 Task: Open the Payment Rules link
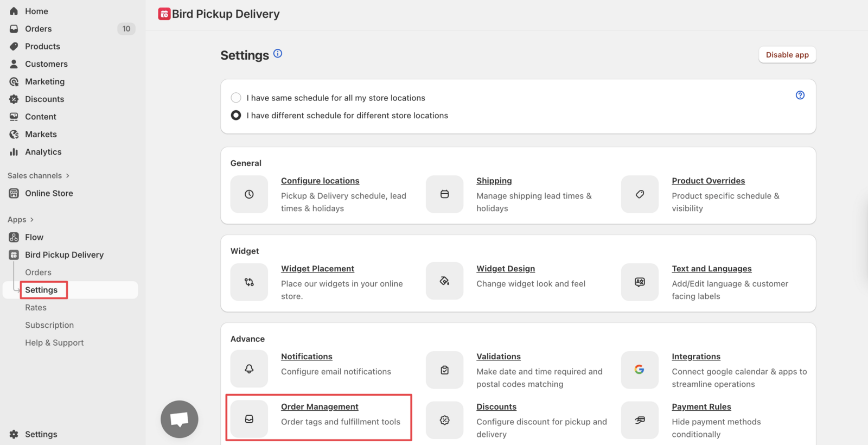click(701, 406)
